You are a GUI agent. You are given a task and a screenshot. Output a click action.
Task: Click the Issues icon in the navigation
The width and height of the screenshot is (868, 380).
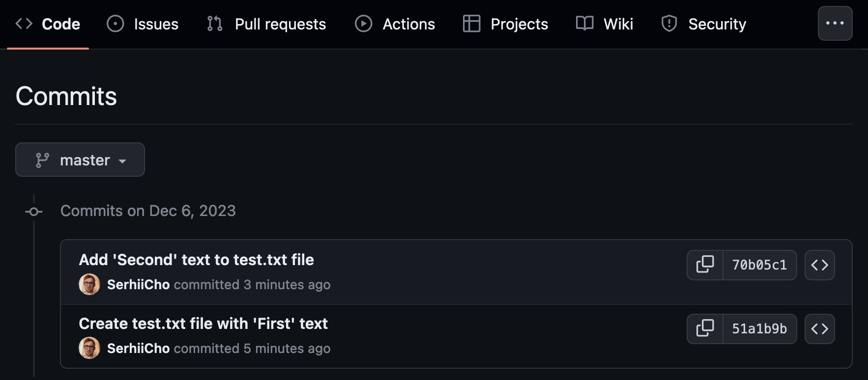tap(115, 23)
